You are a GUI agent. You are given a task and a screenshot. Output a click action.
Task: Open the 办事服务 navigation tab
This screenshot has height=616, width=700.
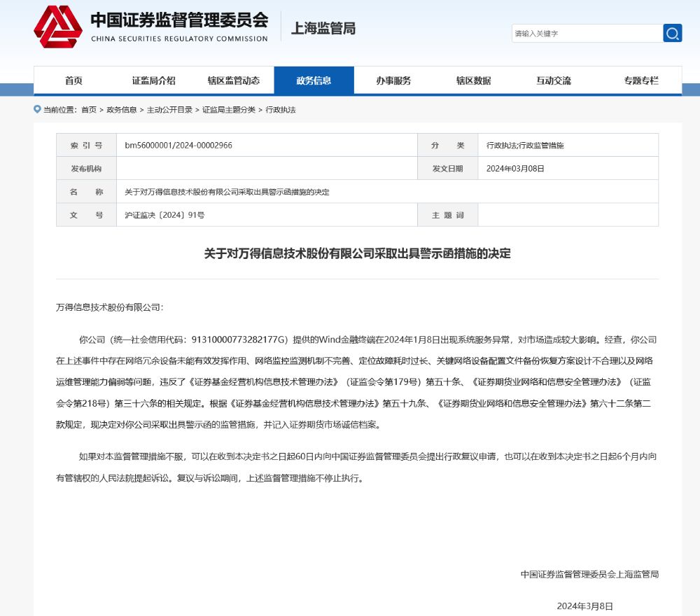coord(393,80)
